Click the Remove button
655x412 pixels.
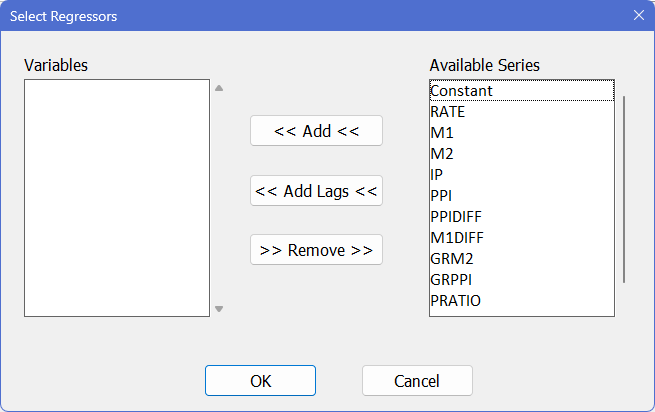click(316, 250)
